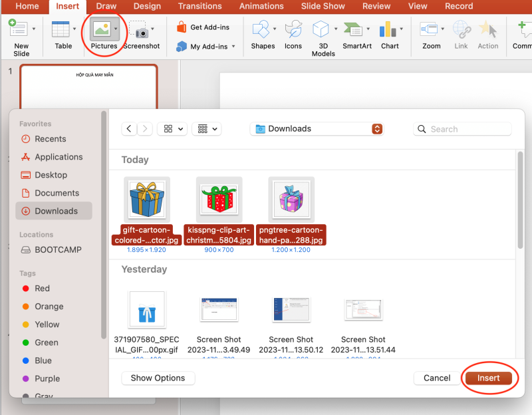
Task: Click the Link globe icon
Action: click(x=462, y=29)
